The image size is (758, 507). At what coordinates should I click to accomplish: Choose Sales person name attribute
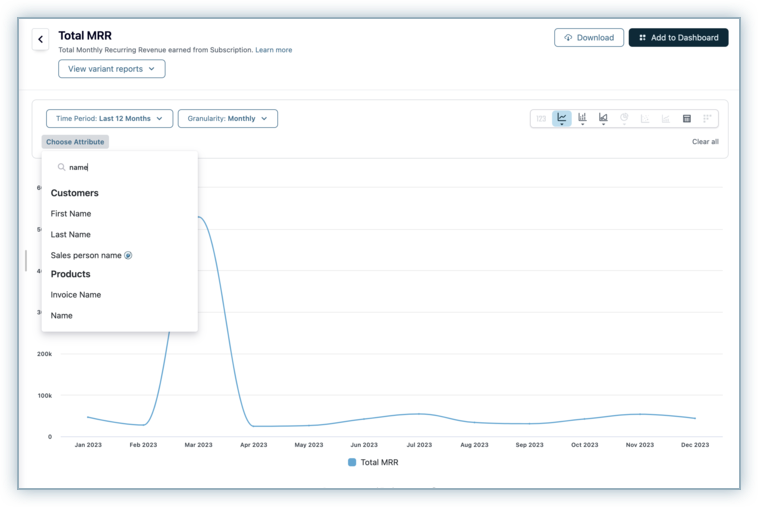tap(86, 255)
